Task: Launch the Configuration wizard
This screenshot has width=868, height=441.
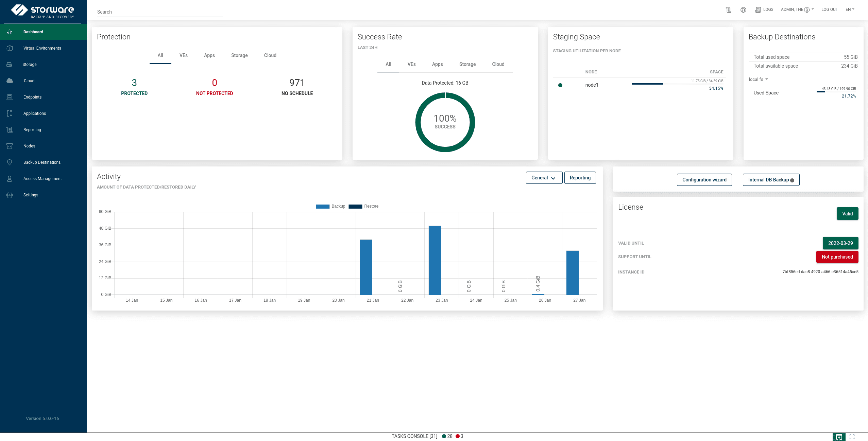Action: tap(704, 179)
